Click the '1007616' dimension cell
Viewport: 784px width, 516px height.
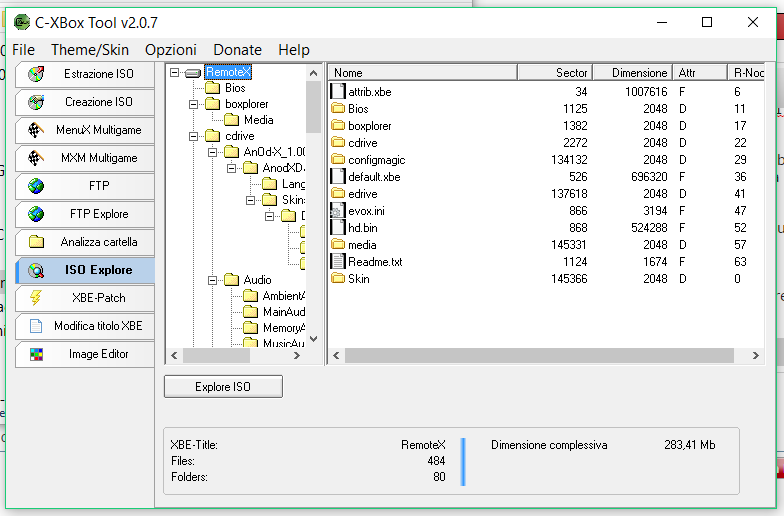tap(646, 92)
